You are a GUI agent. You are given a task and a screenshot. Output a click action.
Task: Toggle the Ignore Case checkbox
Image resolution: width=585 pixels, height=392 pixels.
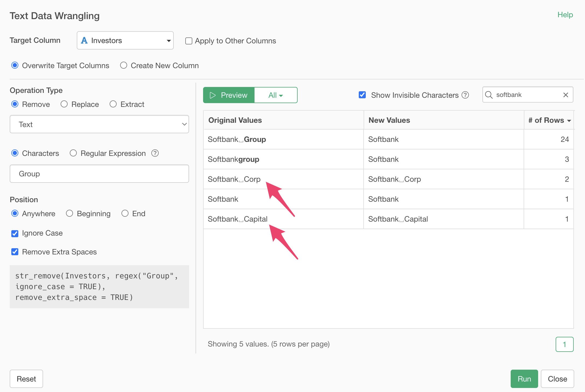pyautogui.click(x=15, y=233)
